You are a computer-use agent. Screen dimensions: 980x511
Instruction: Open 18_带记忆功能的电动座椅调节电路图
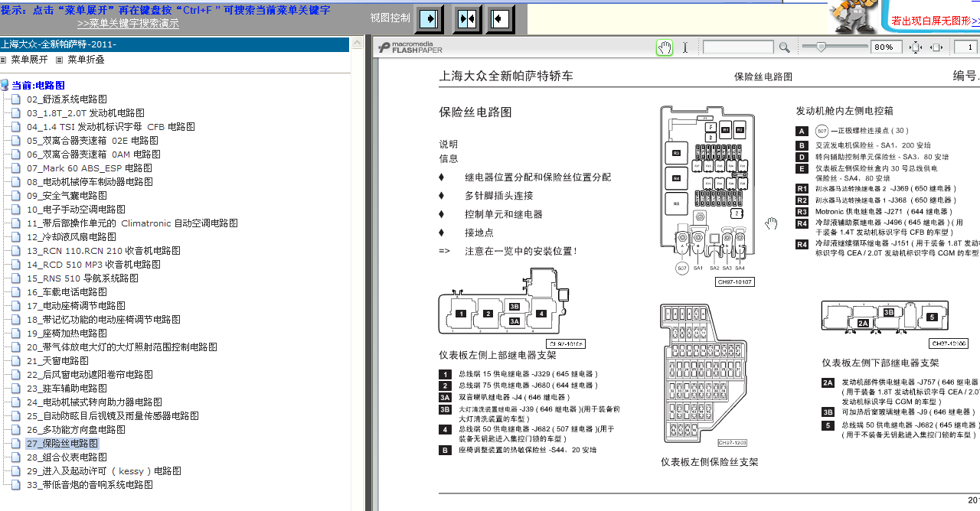click(x=103, y=320)
